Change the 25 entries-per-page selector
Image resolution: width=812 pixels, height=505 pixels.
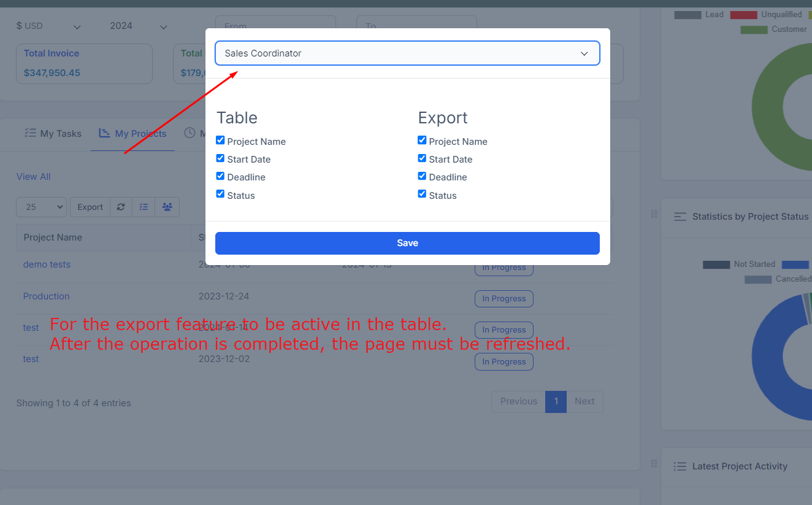tap(42, 207)
